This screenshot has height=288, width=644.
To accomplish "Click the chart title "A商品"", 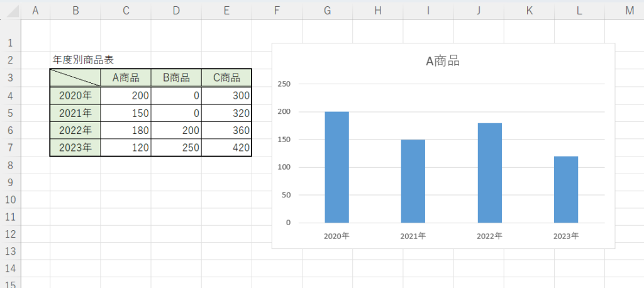I will click(x=443, y=61).
